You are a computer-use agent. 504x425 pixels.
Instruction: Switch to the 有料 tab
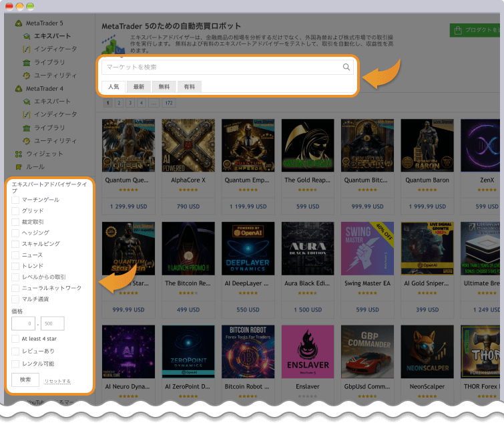190,87
